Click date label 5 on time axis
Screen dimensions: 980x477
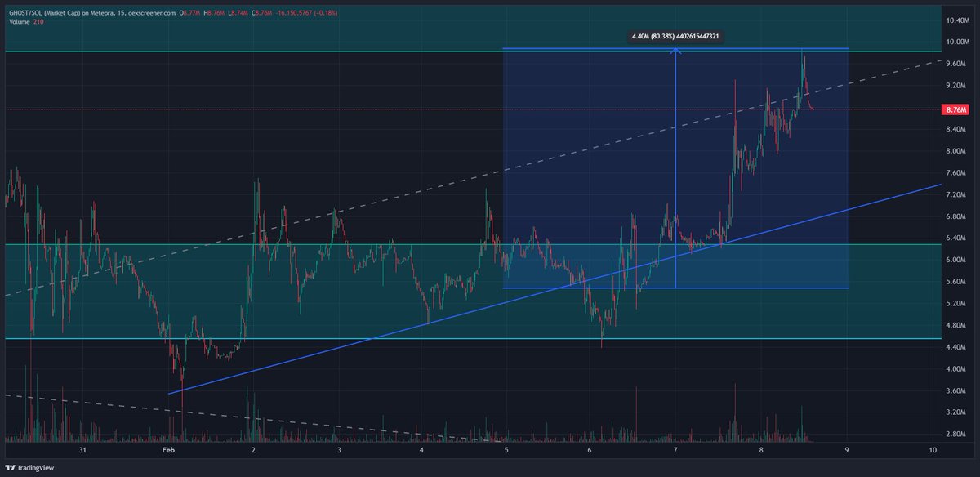point(507,450)
